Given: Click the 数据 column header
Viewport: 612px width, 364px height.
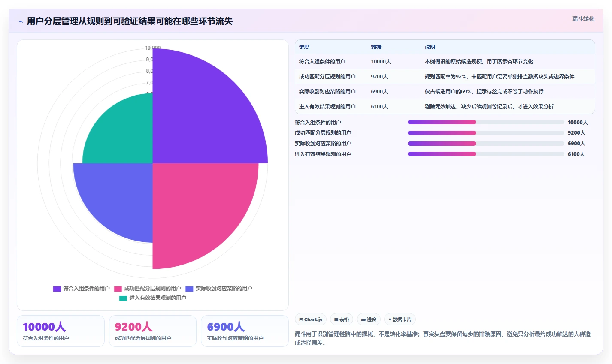Looking at the screenshot, I should [376, 47].
